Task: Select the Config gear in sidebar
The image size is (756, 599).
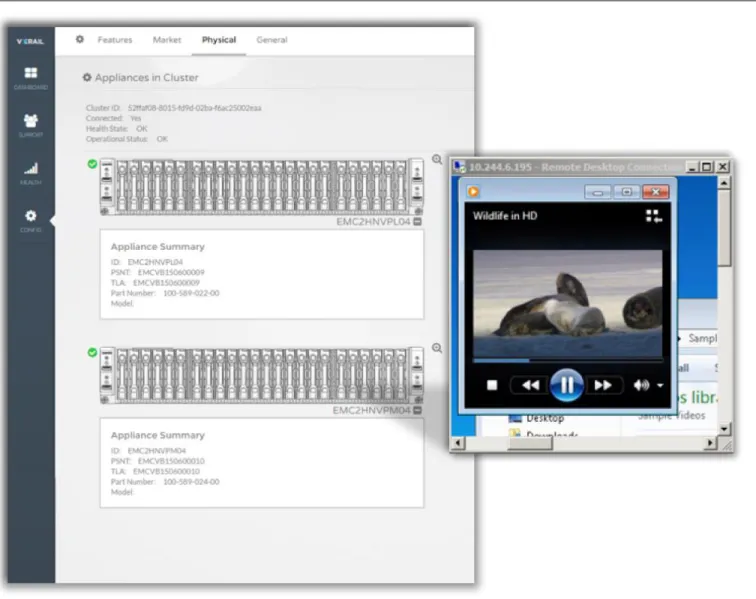Action: pos(31,220)
